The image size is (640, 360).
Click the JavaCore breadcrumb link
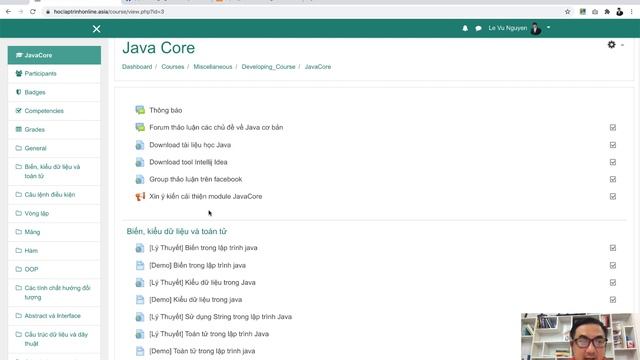318,67
